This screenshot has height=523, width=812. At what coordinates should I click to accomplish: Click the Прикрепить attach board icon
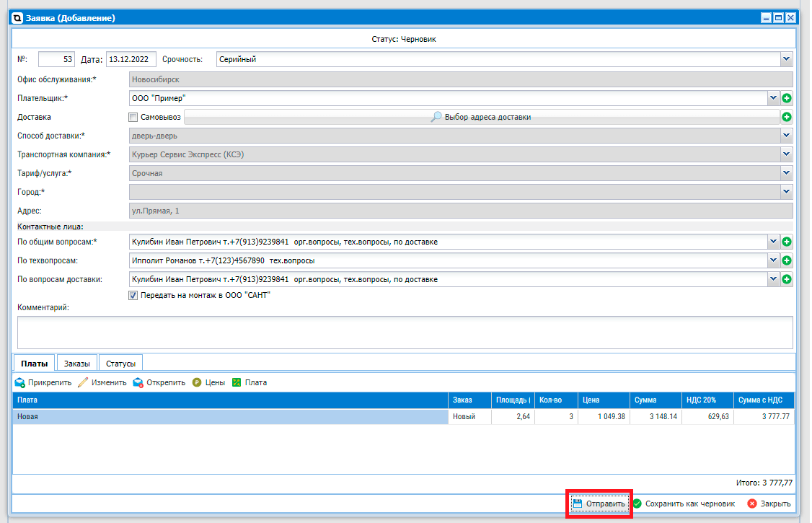pyautogui.click(x=20, y=382)
